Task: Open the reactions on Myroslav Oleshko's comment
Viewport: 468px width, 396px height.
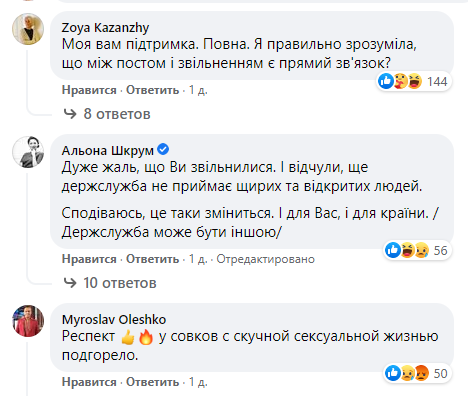Action: point(418,373)
